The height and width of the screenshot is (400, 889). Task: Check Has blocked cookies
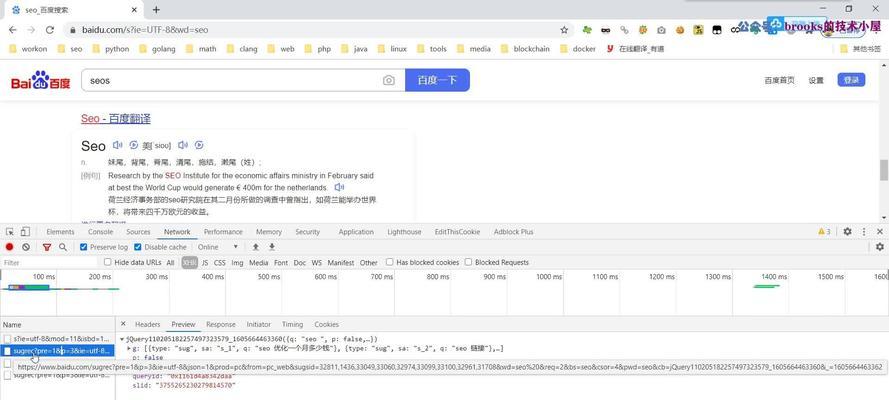[390, 262]
